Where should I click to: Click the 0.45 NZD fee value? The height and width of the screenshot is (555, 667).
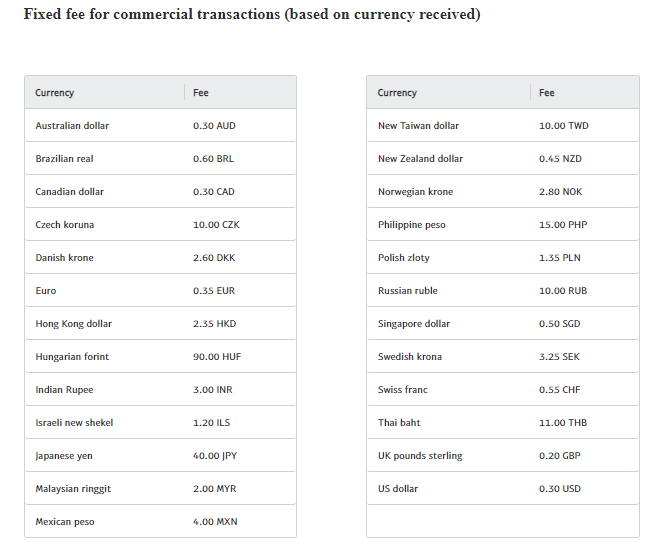560,159
